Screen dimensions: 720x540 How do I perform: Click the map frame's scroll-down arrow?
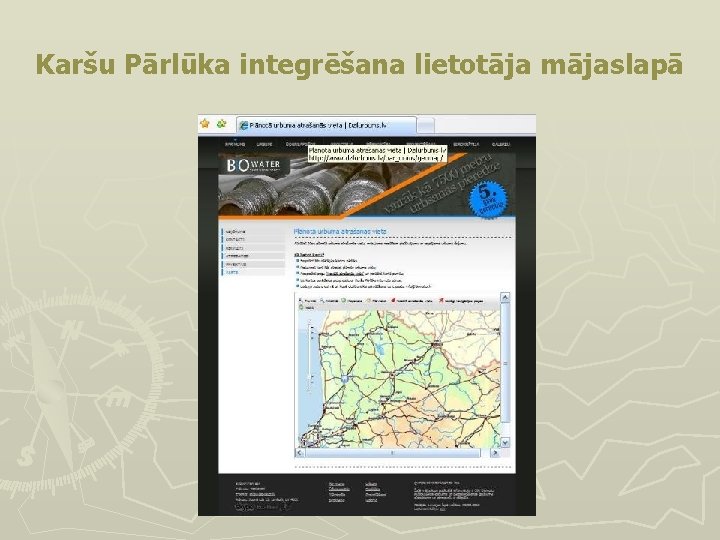505,442
